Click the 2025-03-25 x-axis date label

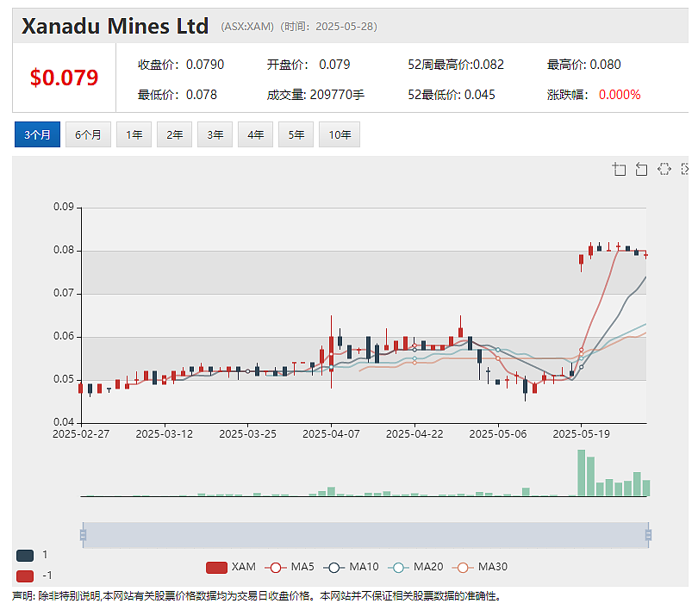pos(247,434)
